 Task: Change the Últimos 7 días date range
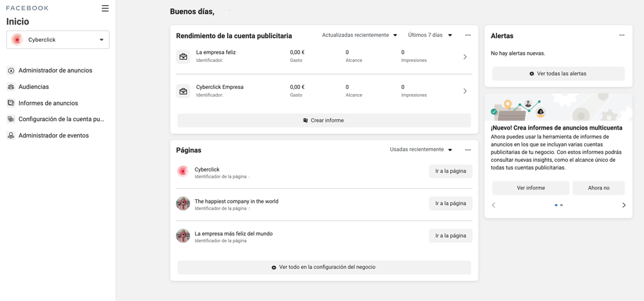430,35
